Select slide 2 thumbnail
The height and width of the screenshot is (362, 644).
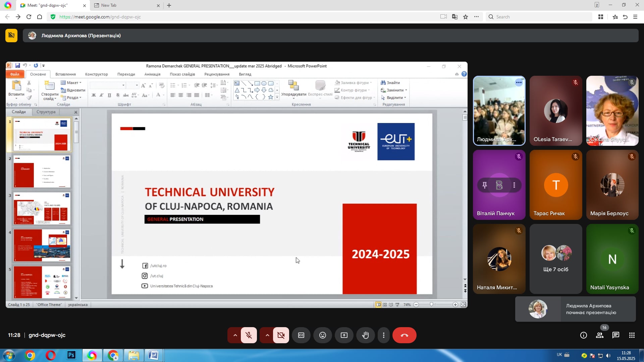click(x=42, y=171)
